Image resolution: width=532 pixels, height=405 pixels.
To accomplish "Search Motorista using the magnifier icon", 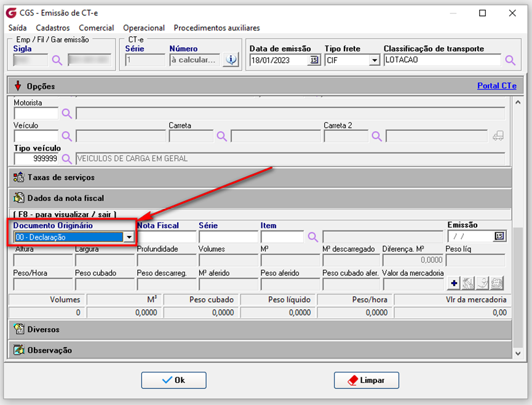I will [x=66, y=114].
